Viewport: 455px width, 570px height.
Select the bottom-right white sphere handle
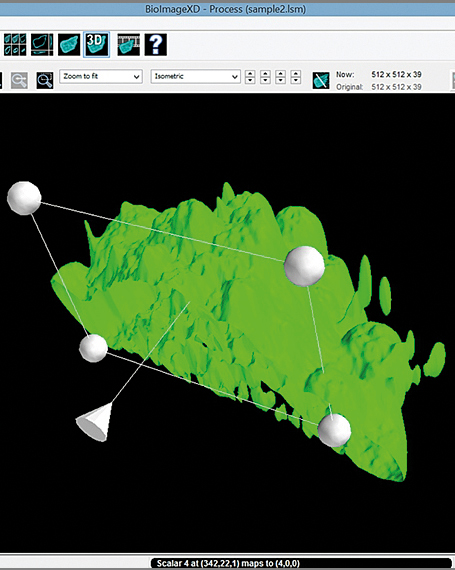coord(334,430)
